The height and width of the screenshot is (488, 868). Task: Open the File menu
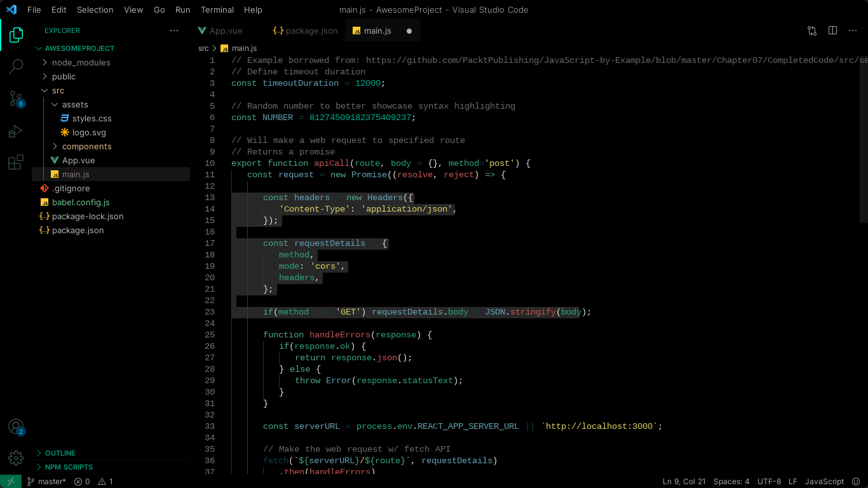(x=34, y=10)
